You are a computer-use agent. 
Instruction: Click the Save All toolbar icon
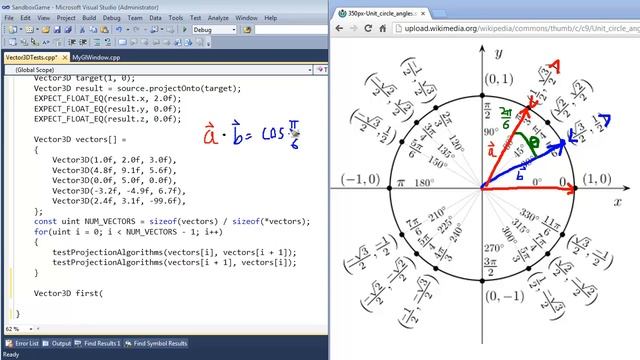(68, 30)
